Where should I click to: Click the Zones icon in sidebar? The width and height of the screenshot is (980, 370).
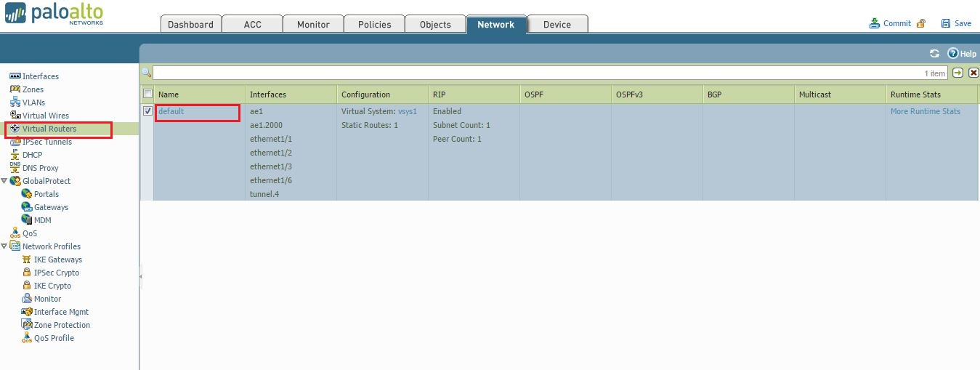tap(15, 89)
